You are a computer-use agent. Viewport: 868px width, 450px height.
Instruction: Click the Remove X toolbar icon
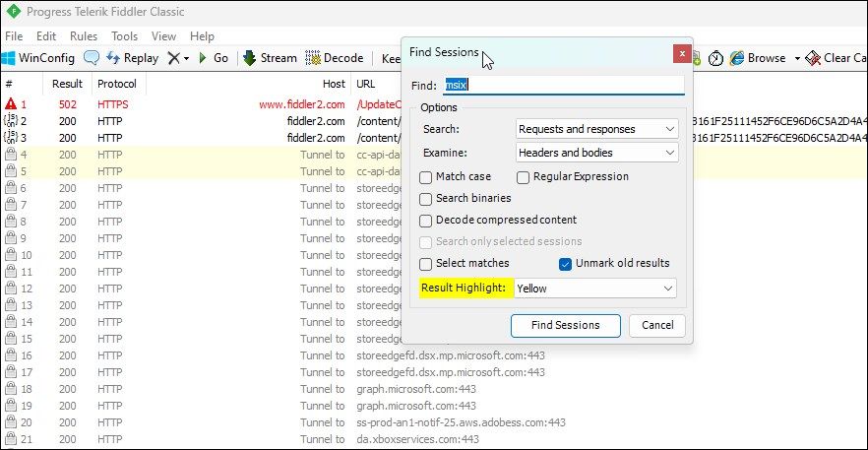(174, 58)
